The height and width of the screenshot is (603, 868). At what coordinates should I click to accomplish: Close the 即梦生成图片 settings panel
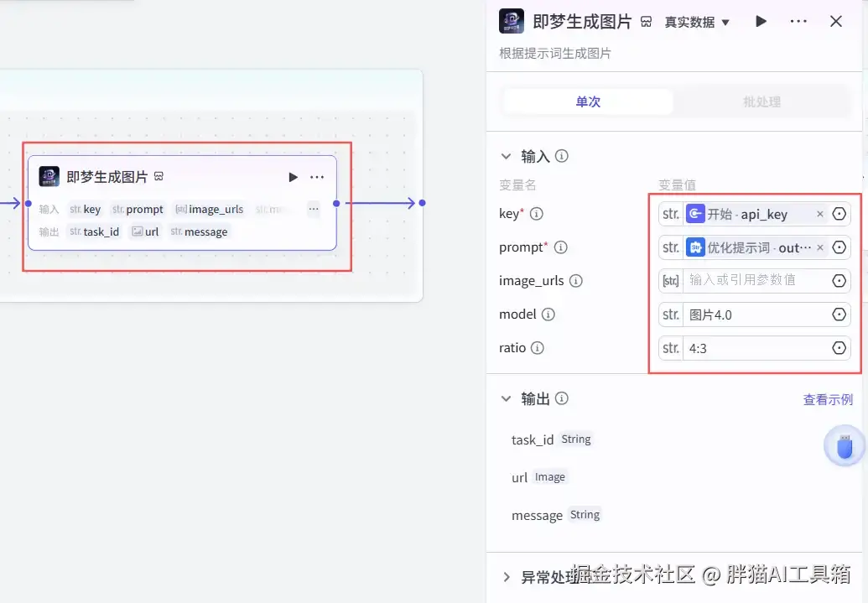click(836, 21)
